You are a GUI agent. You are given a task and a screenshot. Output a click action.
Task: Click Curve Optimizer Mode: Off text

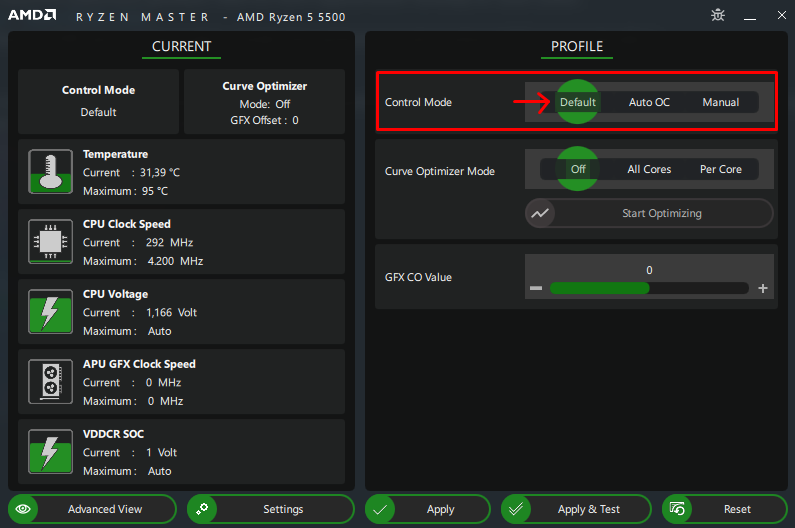[x=265, y=104]
